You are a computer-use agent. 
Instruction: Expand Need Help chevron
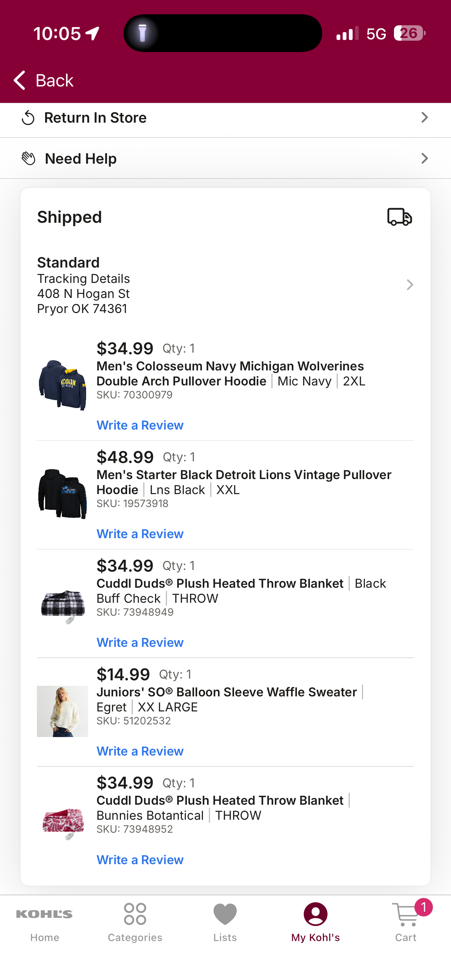pos(425,158)
